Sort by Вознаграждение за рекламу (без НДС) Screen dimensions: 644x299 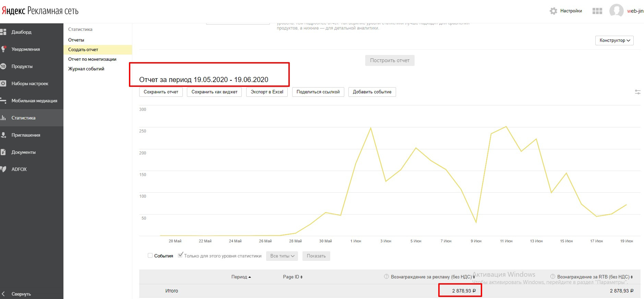(x=433, y=277)
